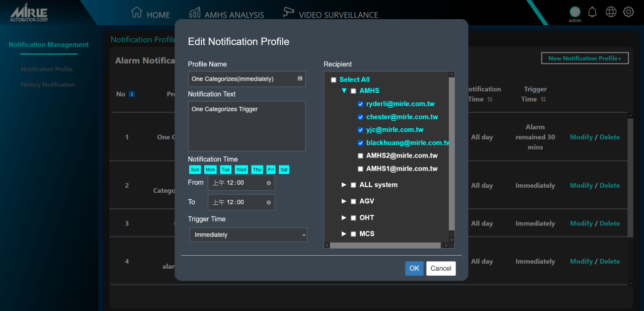
Task: Open Video Surveillance menu
Action: coord(330,14)
